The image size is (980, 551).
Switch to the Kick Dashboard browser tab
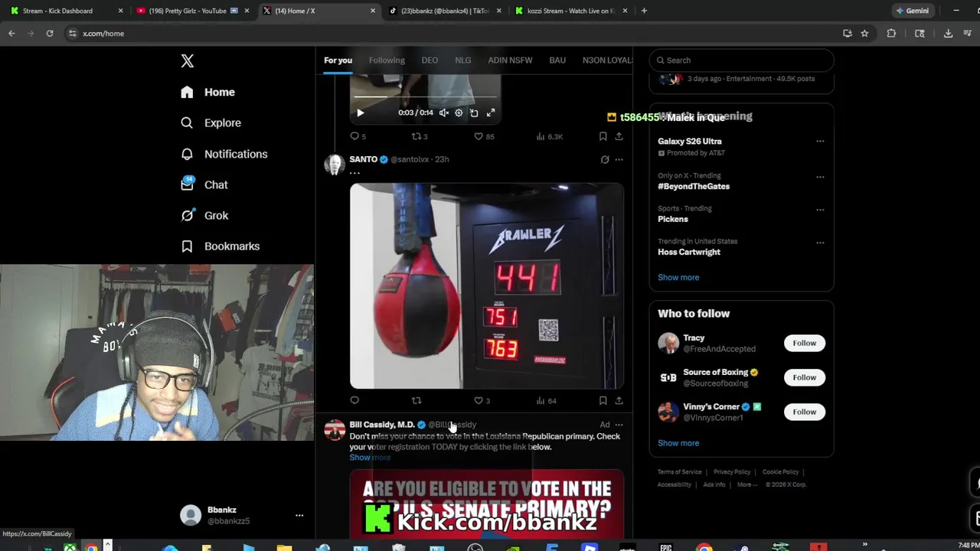click(x=67, y=11)
